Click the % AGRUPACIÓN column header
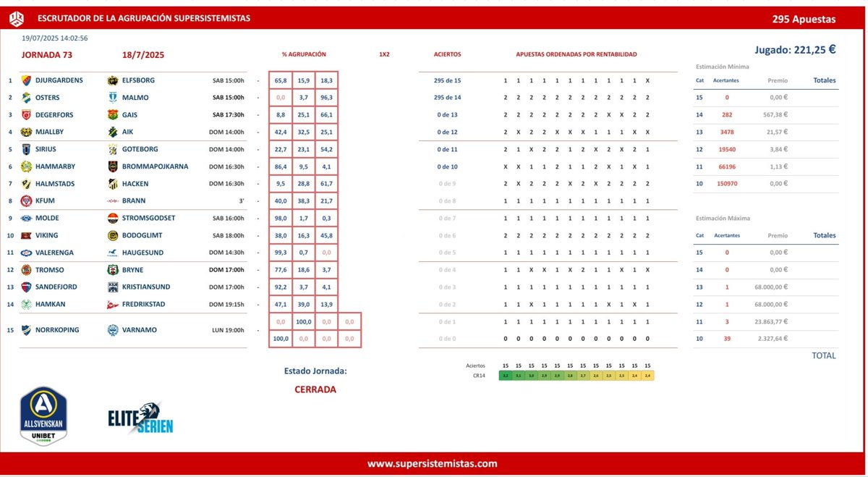The image size is (868, 477). pos(304,54)
